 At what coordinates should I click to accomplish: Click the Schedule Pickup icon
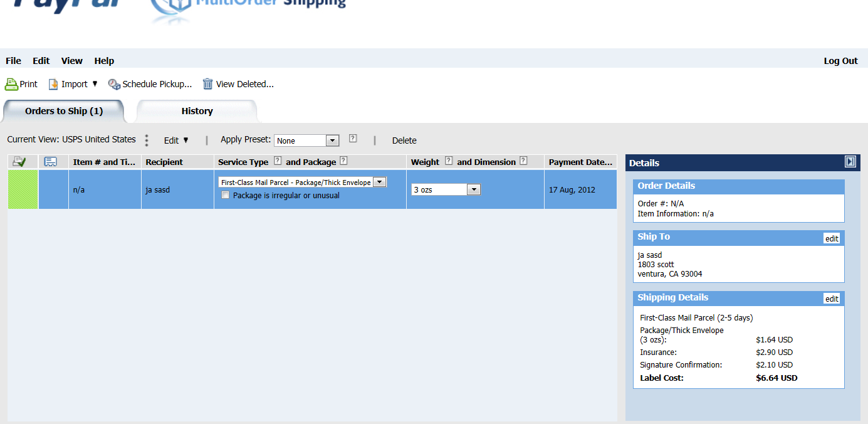114,84
